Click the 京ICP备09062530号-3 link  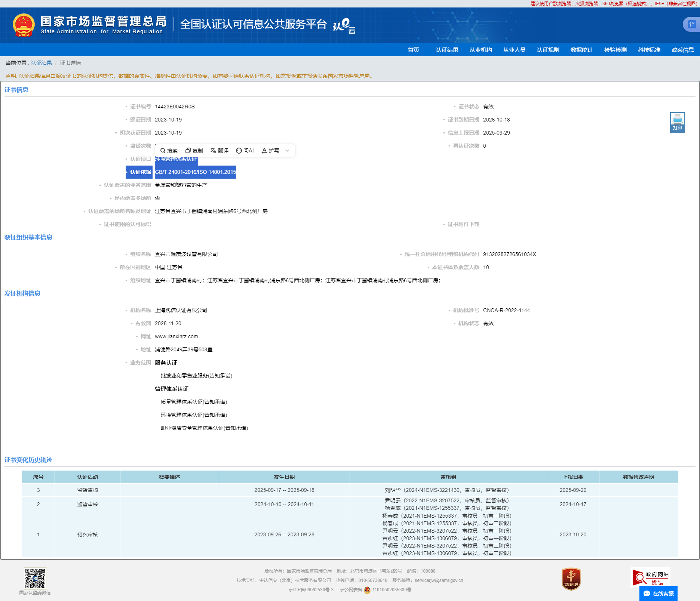[311, 590]
